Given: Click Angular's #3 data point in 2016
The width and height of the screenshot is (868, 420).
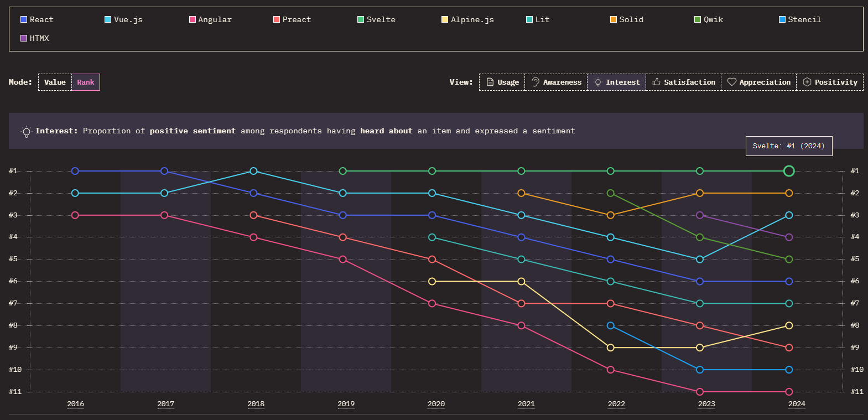Looking at the screenshot, I should click(75, 215).
